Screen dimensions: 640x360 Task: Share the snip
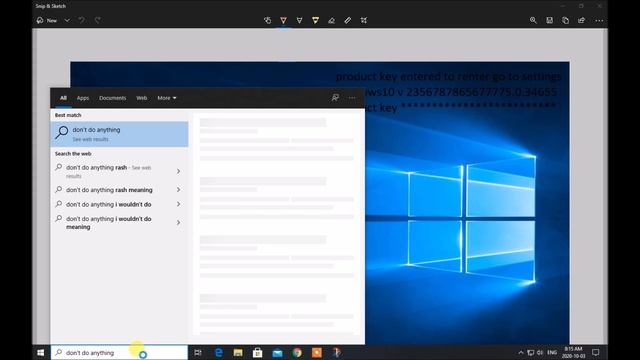coord(581,20)
